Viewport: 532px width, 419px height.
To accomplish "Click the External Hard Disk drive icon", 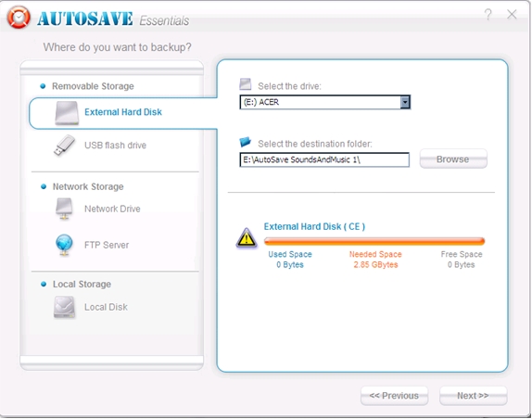I will [x=67, y=113].
